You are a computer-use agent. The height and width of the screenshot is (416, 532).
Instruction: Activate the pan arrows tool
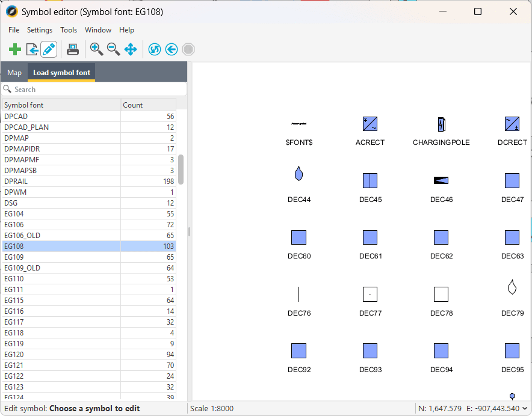(131, 49)
